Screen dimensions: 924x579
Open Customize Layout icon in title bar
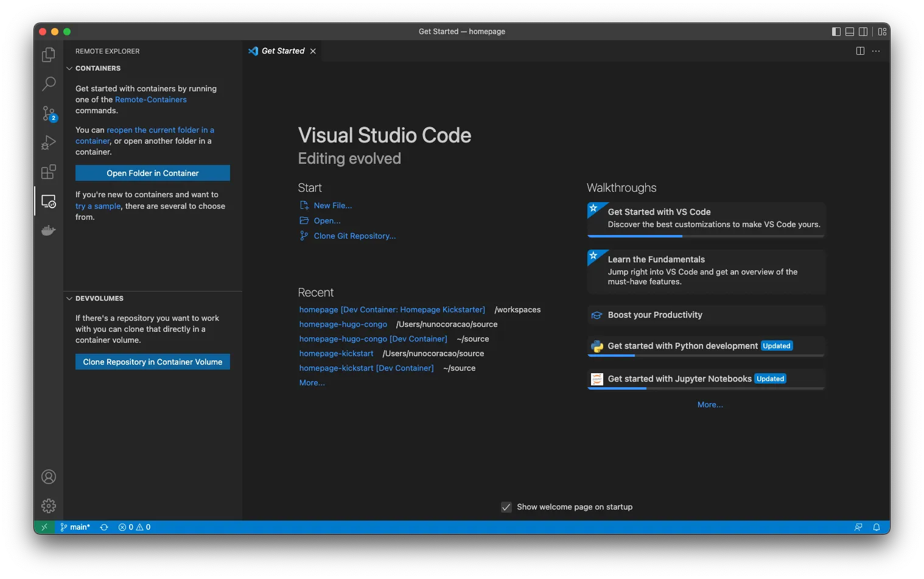point(882,32)
